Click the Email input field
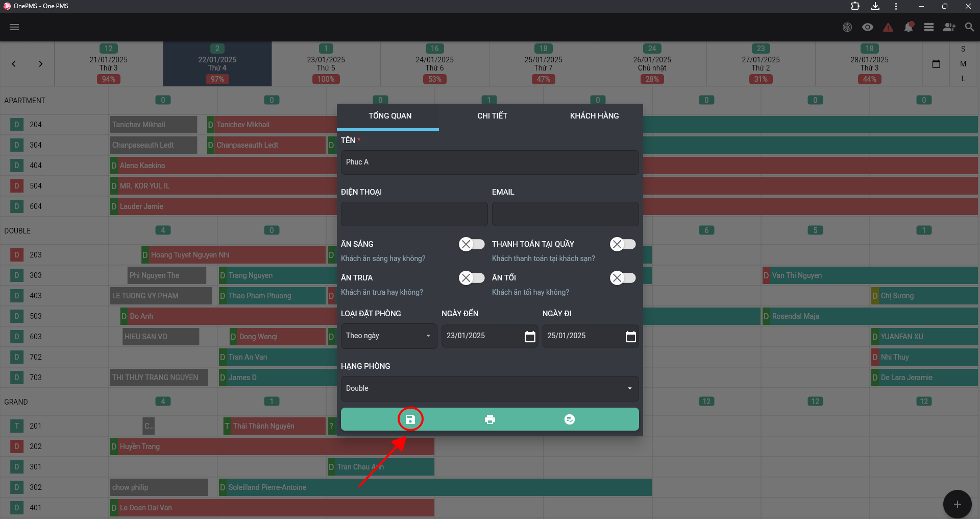The image size is (980, 519). (x=566, y=214)
